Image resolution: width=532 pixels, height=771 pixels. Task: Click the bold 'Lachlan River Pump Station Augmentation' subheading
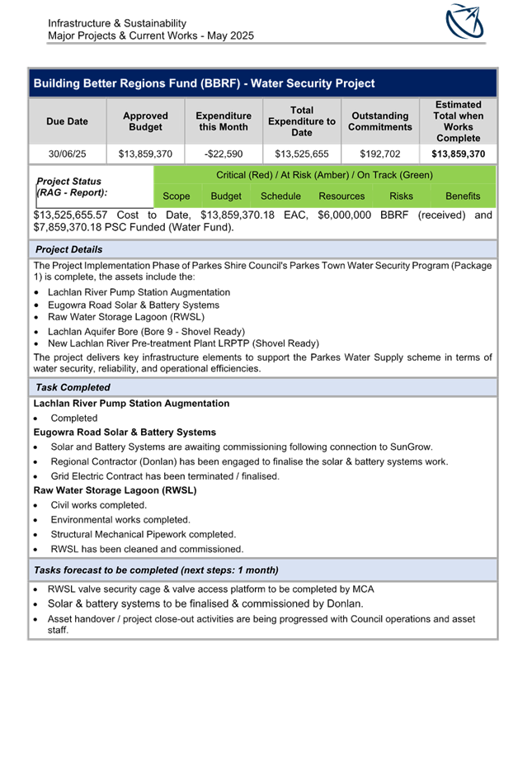(x=131, y=404)
